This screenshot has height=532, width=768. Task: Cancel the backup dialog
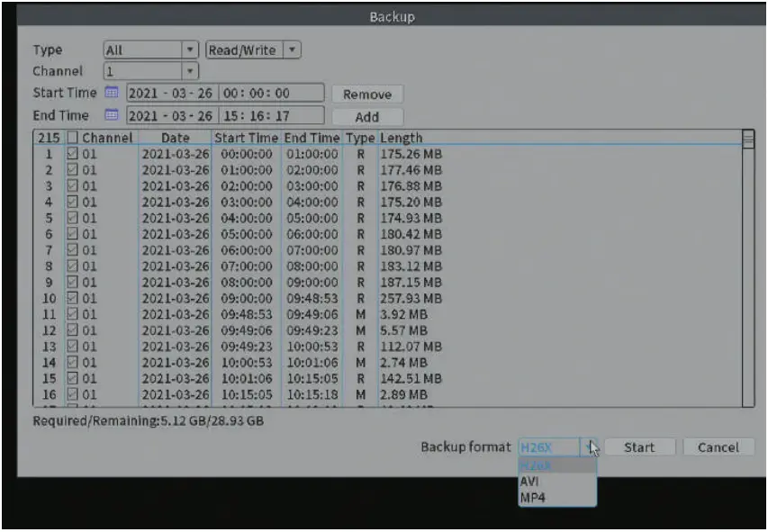[718, 447]
